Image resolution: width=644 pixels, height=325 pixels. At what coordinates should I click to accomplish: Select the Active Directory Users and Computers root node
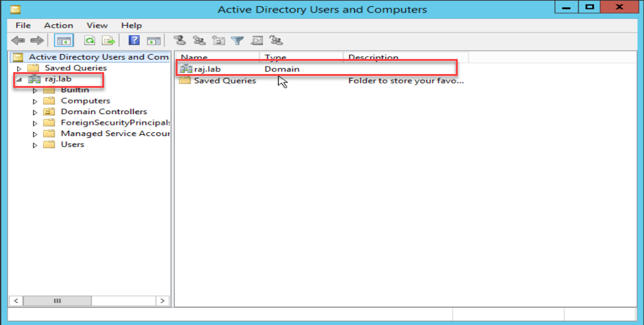pyautogui.click(x=90, y=57)
